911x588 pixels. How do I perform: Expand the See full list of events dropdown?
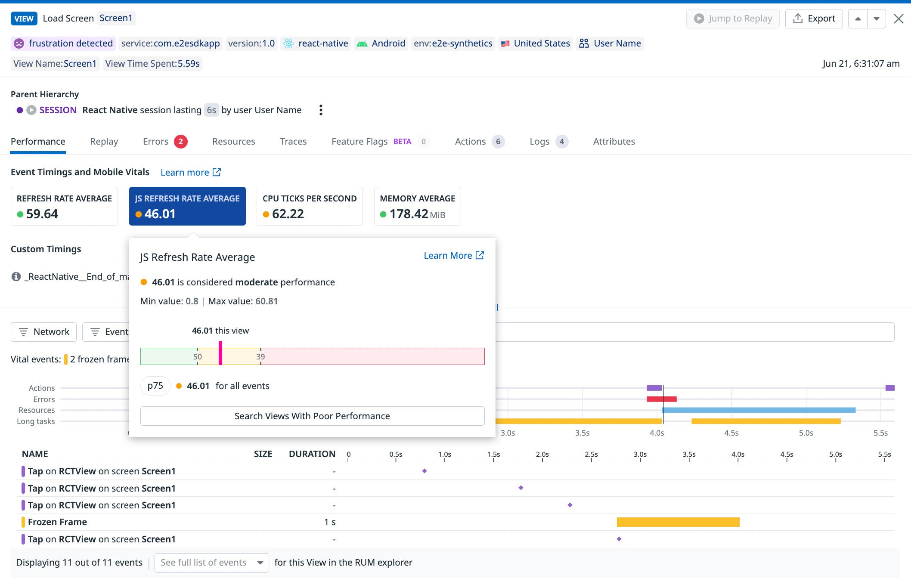211,563
